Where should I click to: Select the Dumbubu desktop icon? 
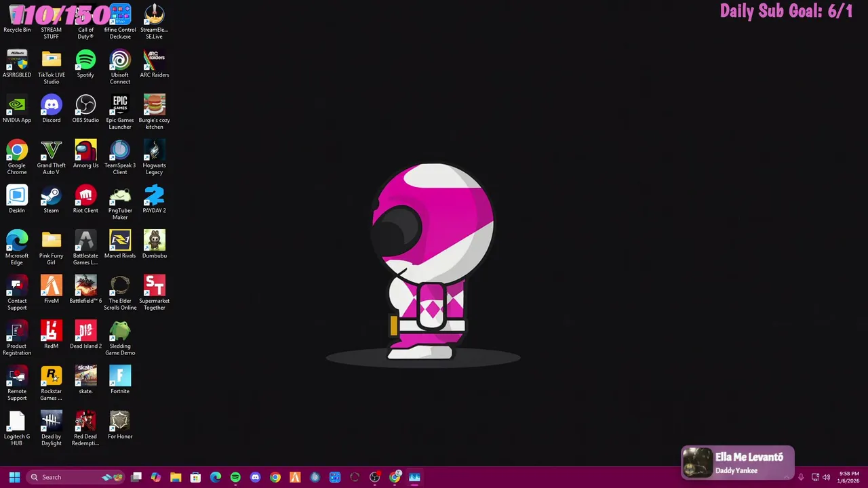coord(154,245)
